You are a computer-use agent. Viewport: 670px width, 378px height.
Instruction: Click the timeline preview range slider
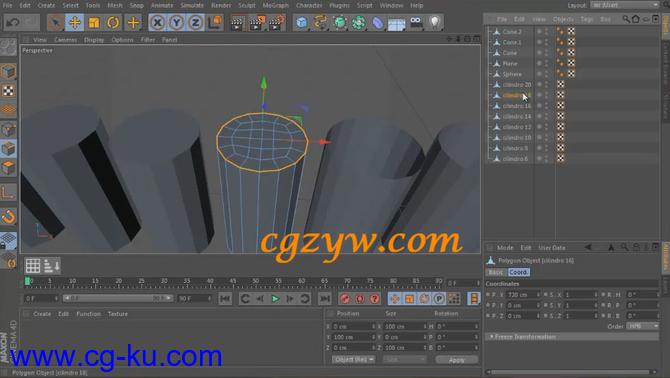118,298
